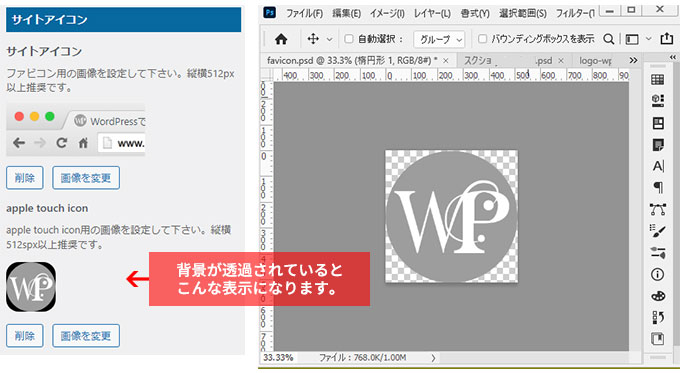Click the ファイル：768.0K/1.00M status text
The image size is (680, 373).
pyautogui.click(x=363, y=358)
